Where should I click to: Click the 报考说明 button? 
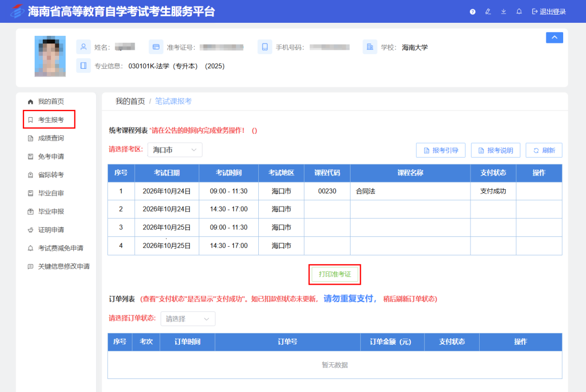(495, 150)
